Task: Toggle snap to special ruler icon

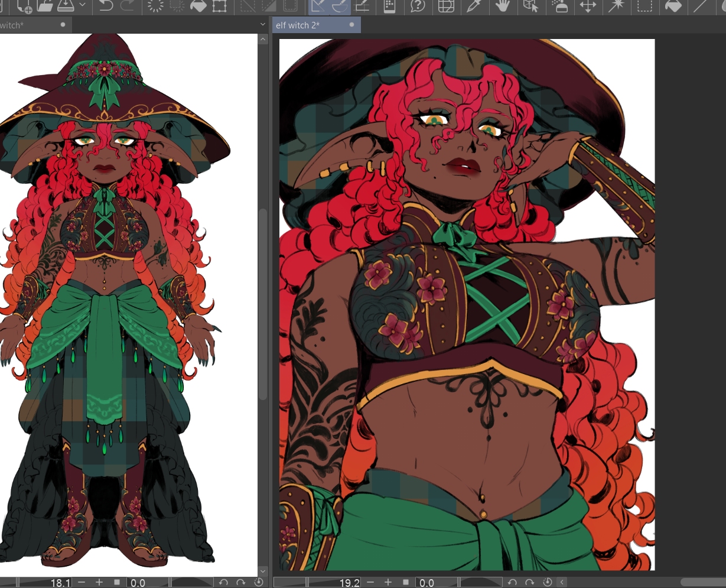Action: coord(340,6)
